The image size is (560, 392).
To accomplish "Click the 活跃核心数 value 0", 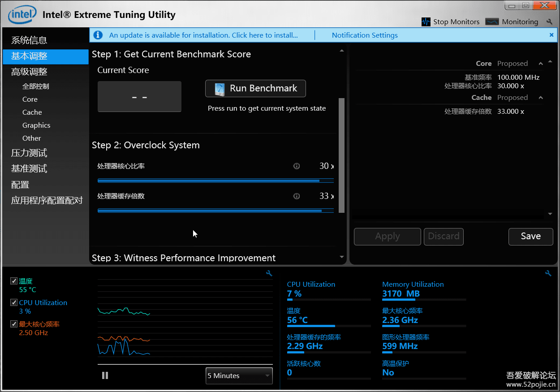I will tap(289, 373).
